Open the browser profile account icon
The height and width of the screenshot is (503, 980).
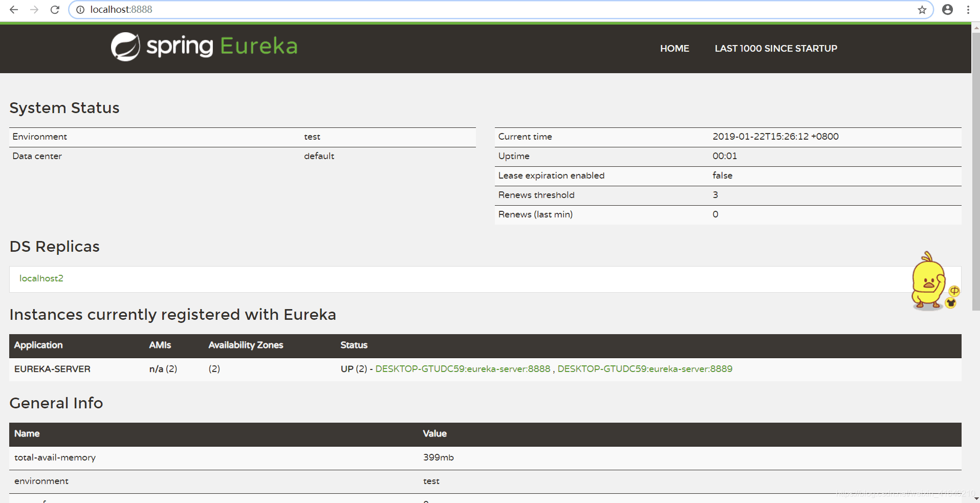tap(948, 10)
